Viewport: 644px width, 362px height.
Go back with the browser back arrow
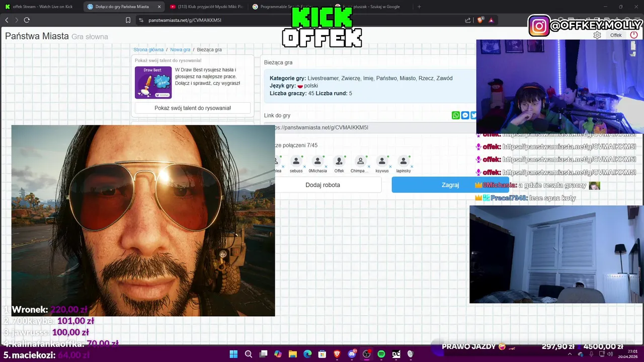click(x=7, y=20)
